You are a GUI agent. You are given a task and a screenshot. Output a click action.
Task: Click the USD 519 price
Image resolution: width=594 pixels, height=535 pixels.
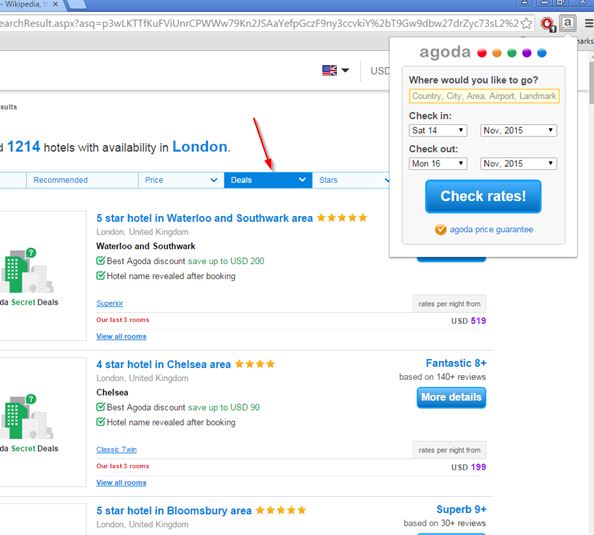[469, 321]
